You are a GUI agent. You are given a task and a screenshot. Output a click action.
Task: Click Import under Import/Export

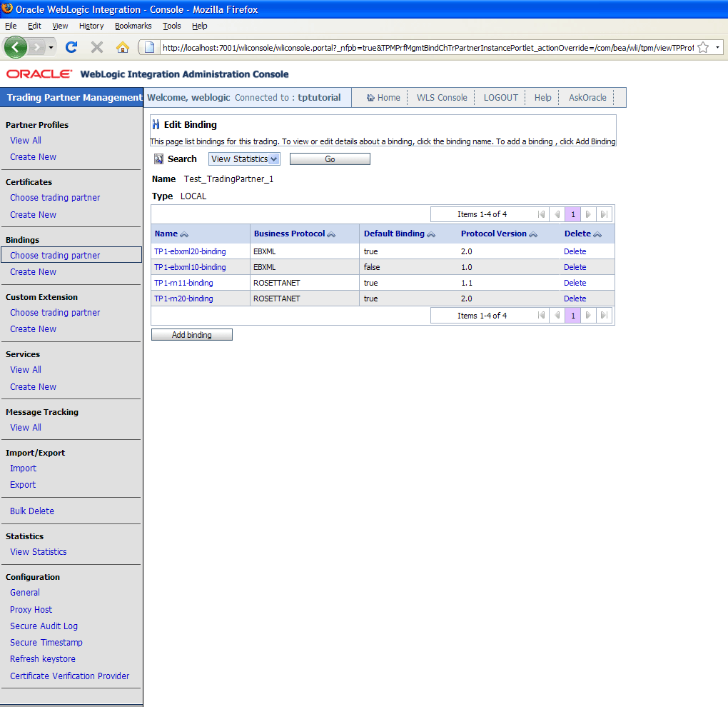(x=24, y=468)
